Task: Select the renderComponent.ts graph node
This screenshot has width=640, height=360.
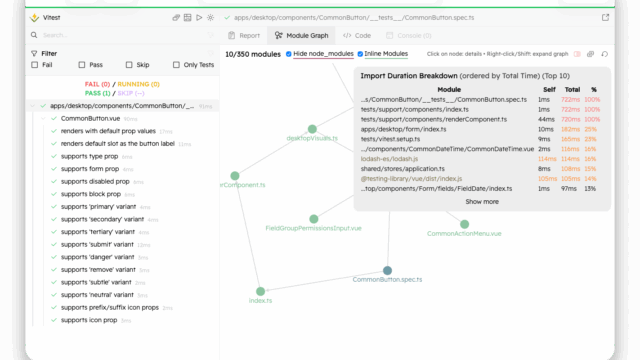Action: click(x=235, y=176)
